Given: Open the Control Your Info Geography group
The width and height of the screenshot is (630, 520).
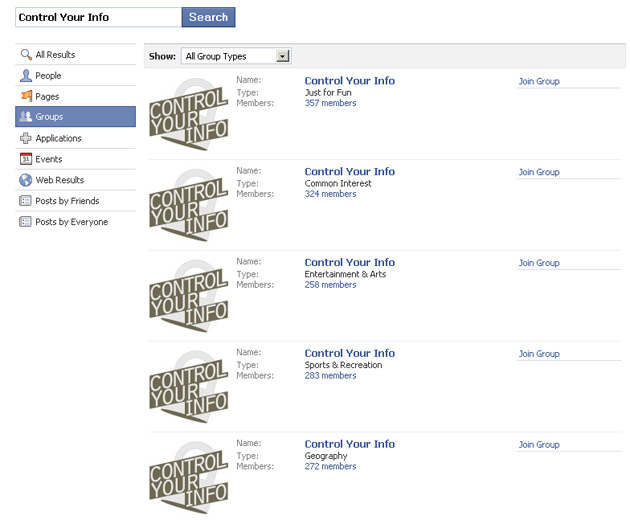Looking at the screenshot, I should pyautogui.click(x=350, y=444).
